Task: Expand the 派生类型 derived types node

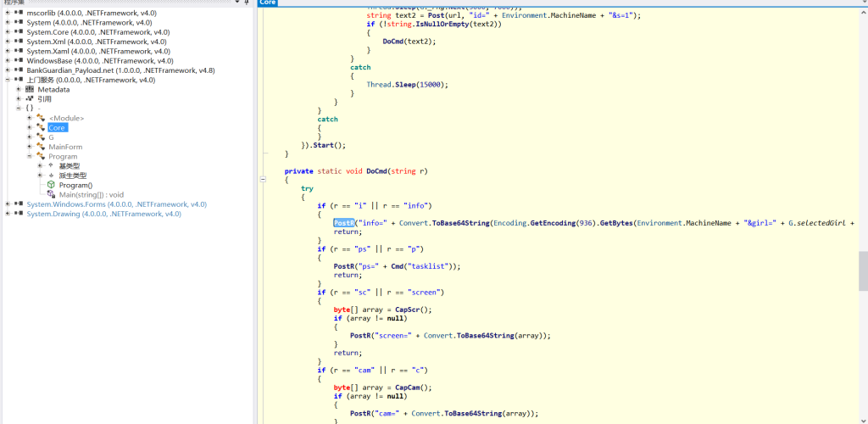Action: coord(40,175)
